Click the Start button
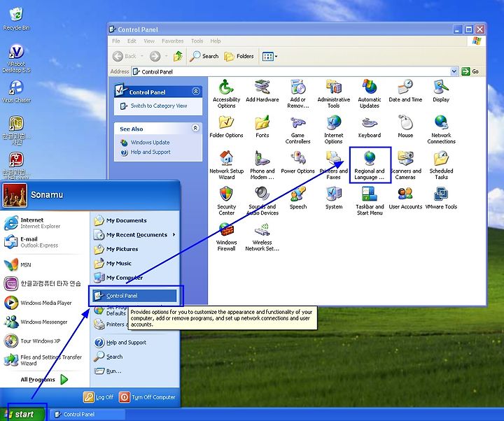Screen dimensions: 504x421 tap(22, 415)
